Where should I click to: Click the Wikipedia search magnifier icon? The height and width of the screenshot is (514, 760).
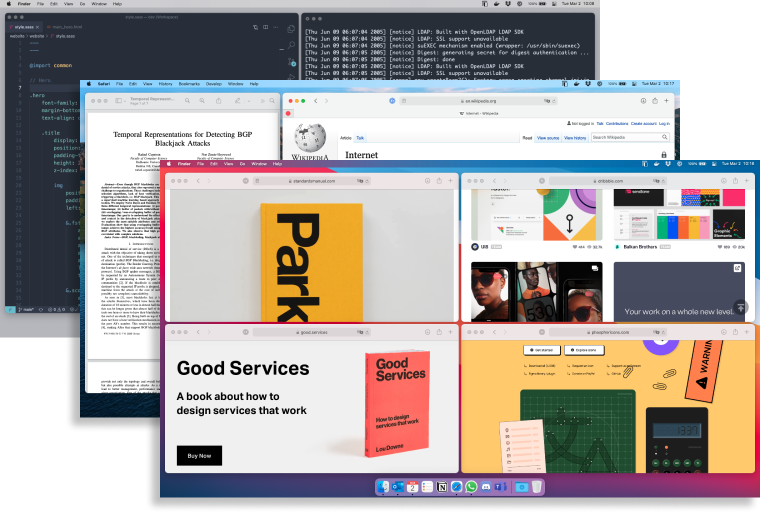tap(665, 138)
